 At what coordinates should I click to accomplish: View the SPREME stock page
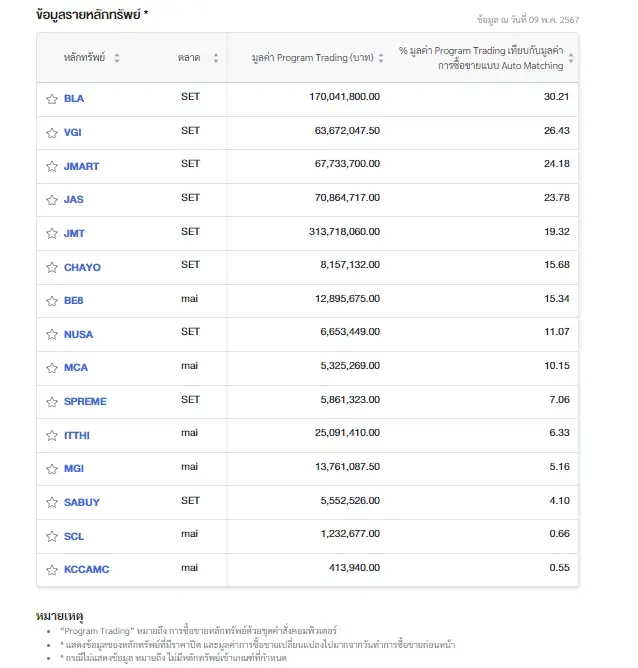(x=85, y=401)
